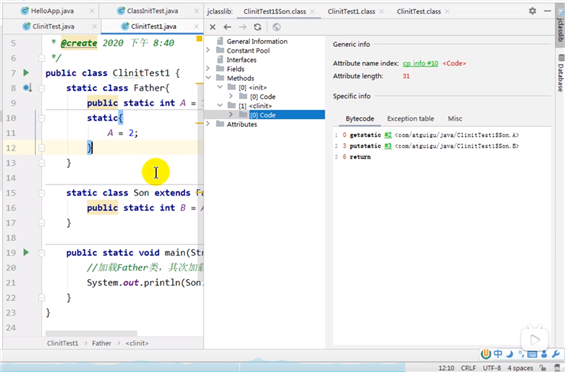Close the ClassInitTest.java tab
Screen dimensions: 565x372
[x=196, y=11]
